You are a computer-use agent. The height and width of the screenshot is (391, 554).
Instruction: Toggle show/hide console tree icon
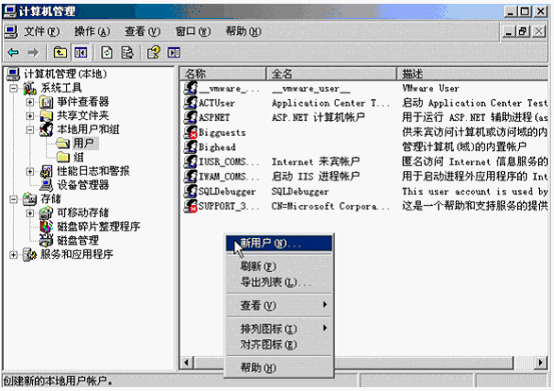(x=80, y=53)
